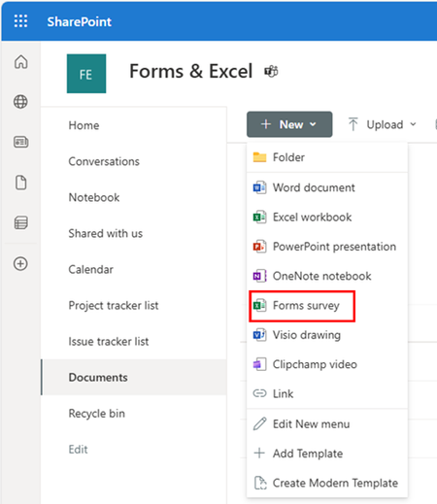The height and width of the screenshot is (504, 437).
Task: Open the New button
Action: (289, 124)
